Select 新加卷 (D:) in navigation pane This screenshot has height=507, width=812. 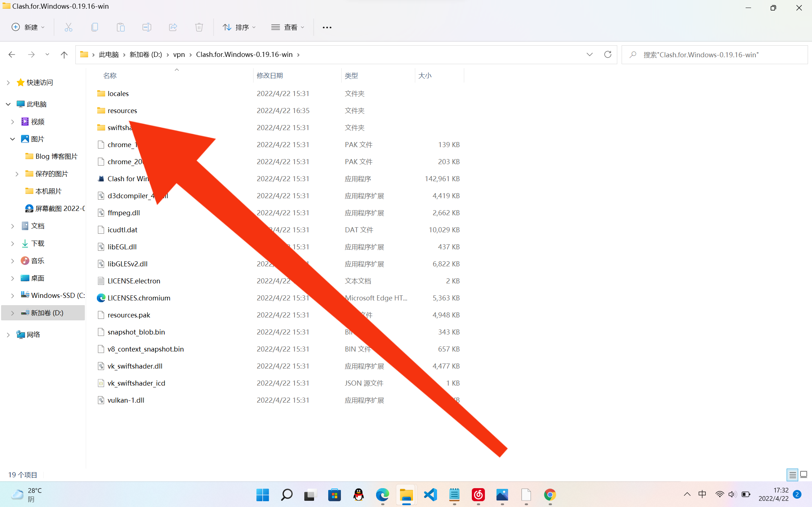pyautogui.click(x=47, y=313)
